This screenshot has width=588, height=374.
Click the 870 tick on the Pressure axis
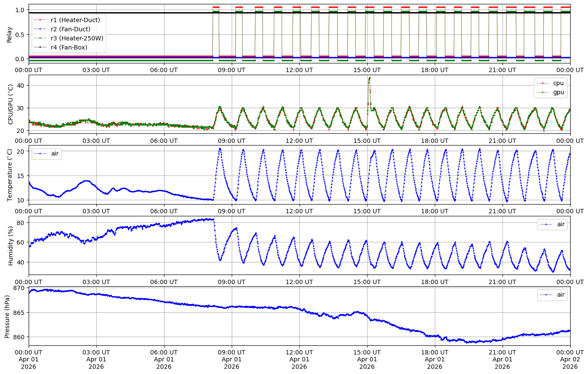point(20,288)
